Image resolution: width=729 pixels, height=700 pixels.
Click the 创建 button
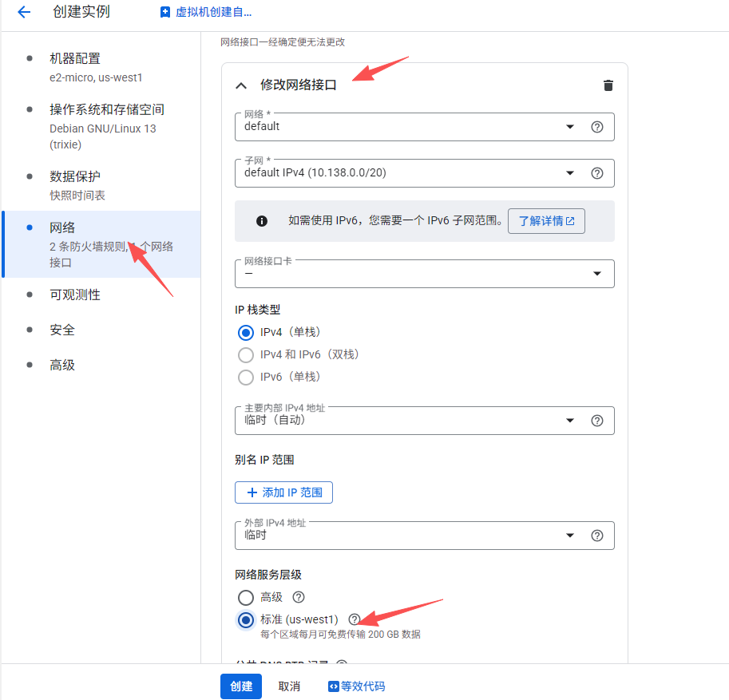tap(241, 686)
